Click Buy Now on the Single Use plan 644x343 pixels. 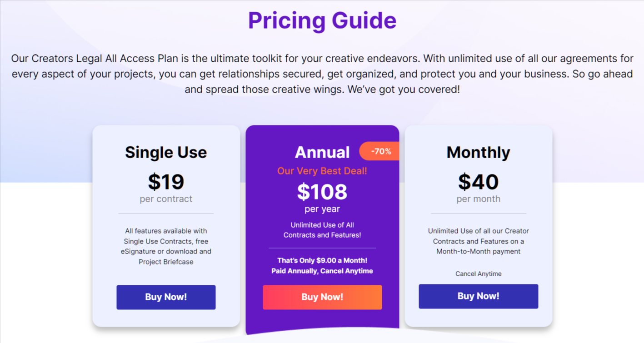click(x=166, y=297)
